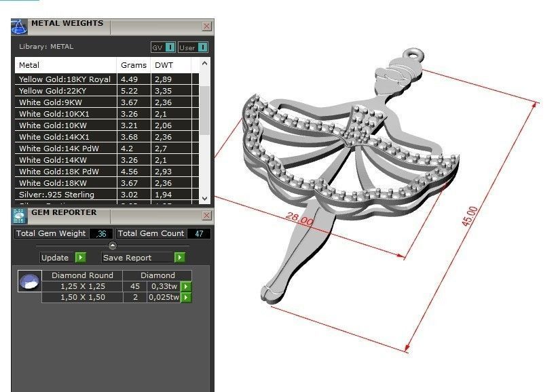Viewport: 556px width, 392px height.
Task: Click the Grams column header
Action: coord(134,65)
